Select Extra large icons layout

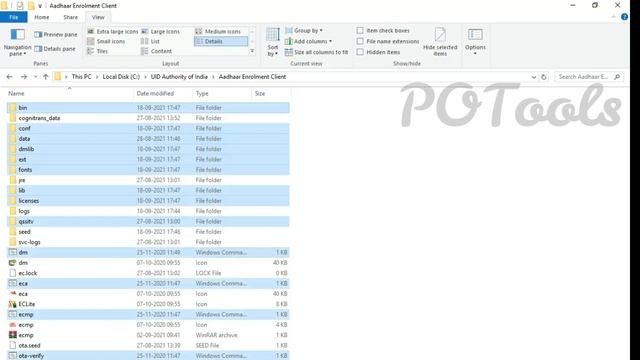[113, 31]
